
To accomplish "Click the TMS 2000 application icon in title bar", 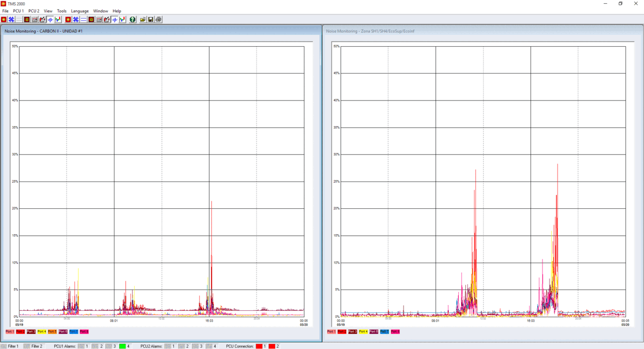I will click(x=4, y=4).
